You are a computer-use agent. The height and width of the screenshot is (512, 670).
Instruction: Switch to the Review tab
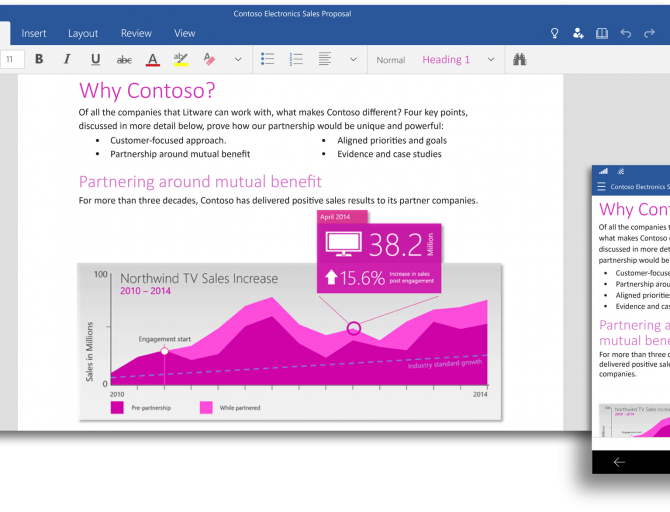tap(136, 33)
